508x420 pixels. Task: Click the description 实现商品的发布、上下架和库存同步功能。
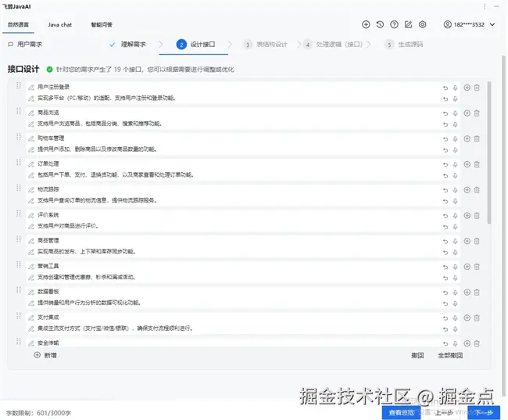86,252
